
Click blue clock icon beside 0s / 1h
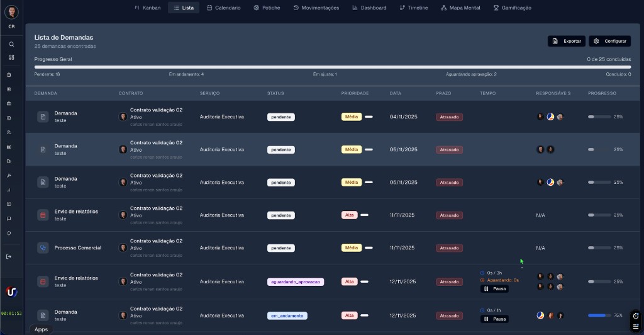482,310
